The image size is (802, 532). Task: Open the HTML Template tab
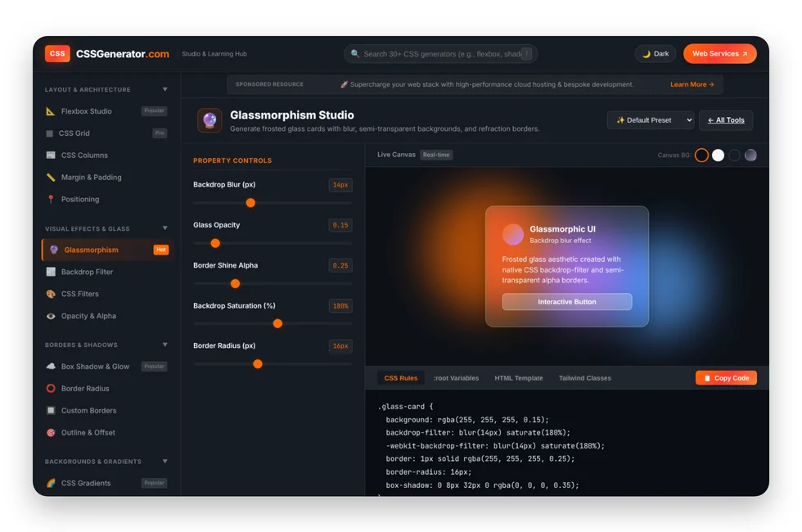[x=519, y=378]
